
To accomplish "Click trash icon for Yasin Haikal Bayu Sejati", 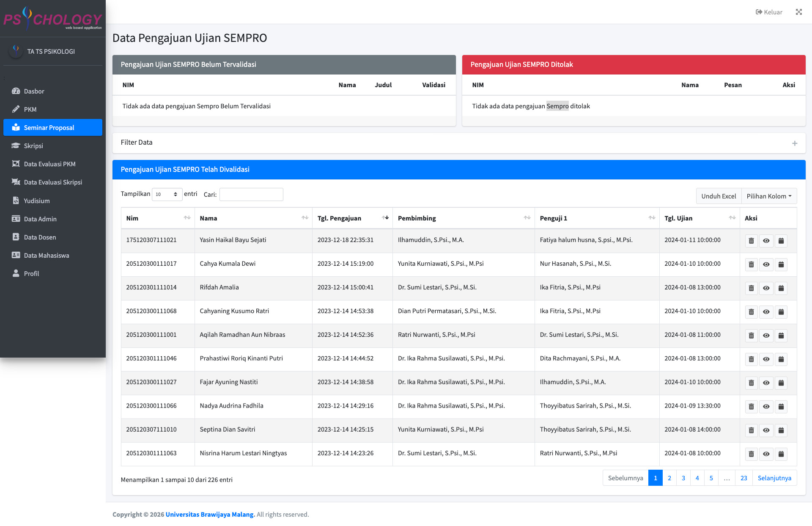I will point(751,241).
